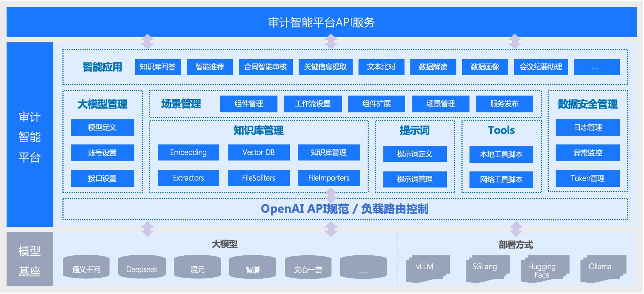Select the SGLang deployment document icon
The image size is (644, 294).
click(487, 268)
